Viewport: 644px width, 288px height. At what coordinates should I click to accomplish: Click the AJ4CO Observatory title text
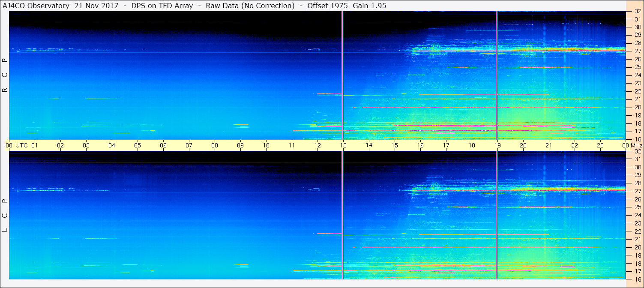(36, 6)
